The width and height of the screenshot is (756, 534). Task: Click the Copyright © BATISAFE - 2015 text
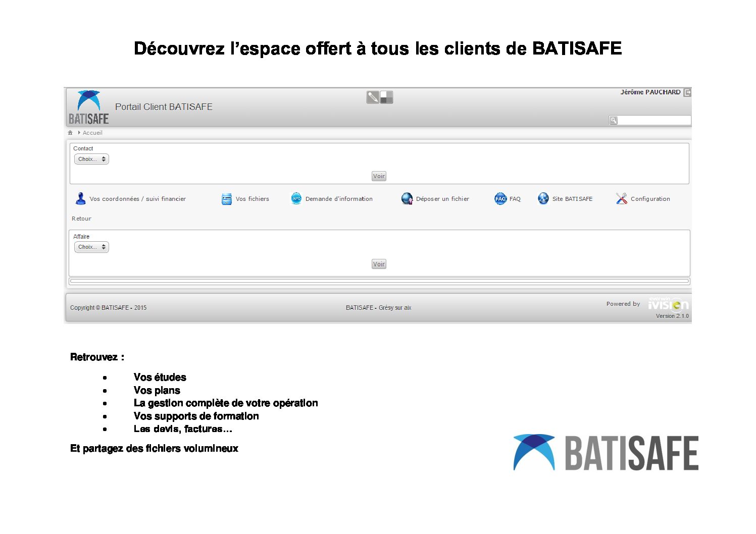[108, 307]
